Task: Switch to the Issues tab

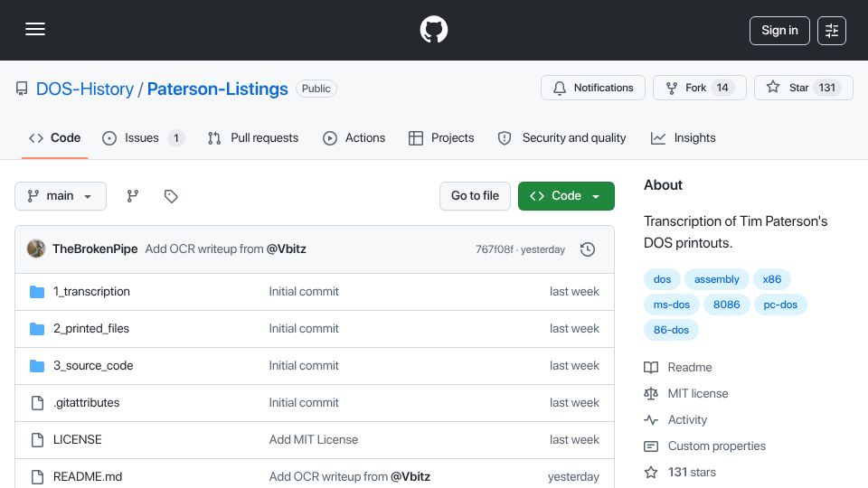Action: [144, 137]
